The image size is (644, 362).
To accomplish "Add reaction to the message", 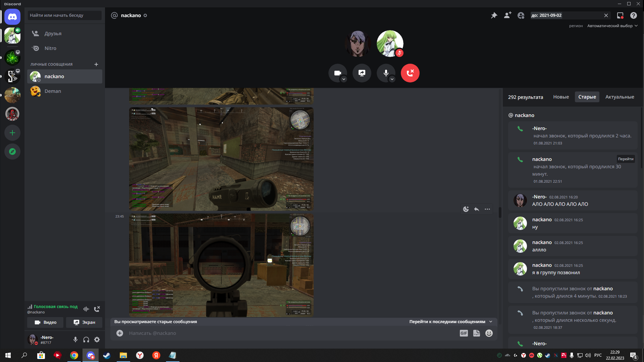I will (466, 209).
